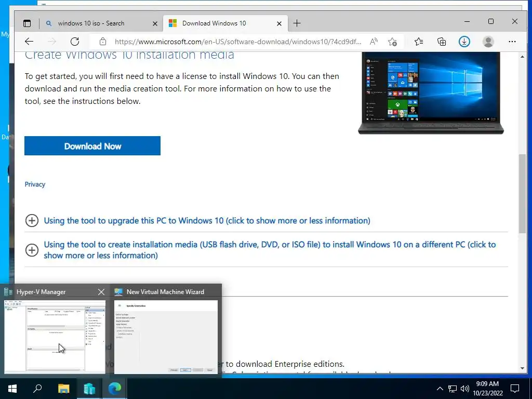Expand upgrade this PC section plus icon

(x=32, y=220)
